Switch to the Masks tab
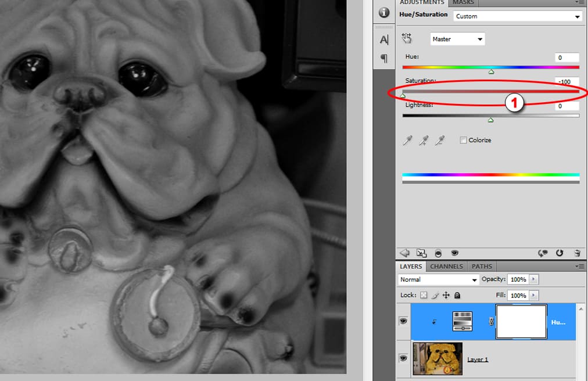This screenshot has width=588, height=381. tap(463, 3)
